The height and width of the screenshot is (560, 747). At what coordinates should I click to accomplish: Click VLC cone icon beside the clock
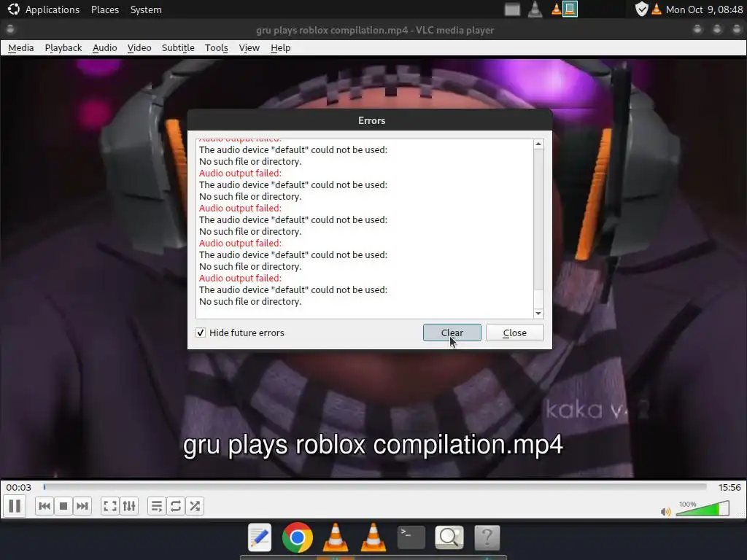(x=657, y=9)
